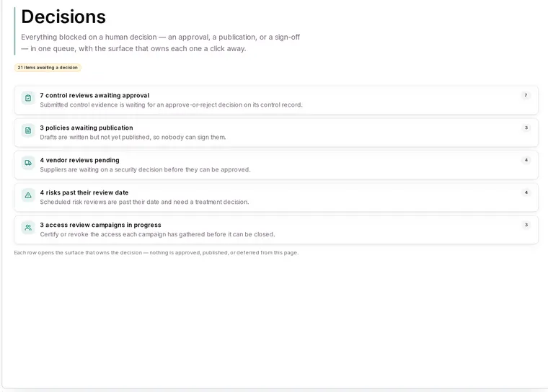The width and height of the screenshot is (548, 392).
Task: Click 'Certify or revoke the access' description
Action: coord(157,234)
